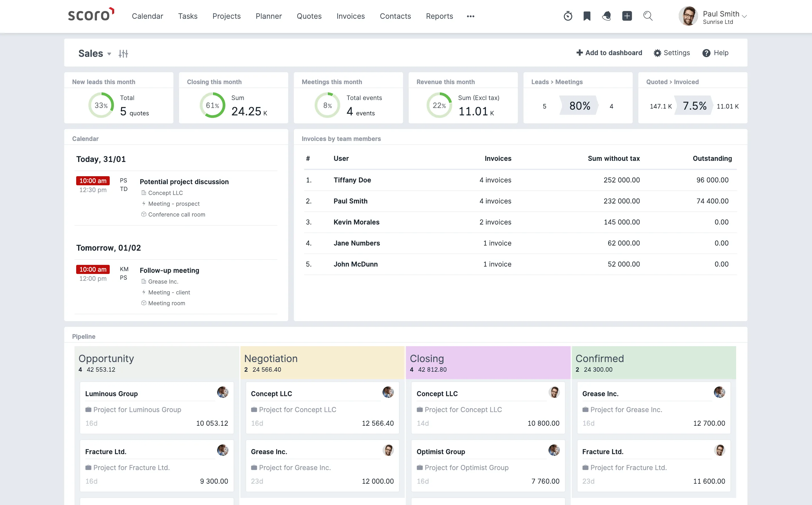The height and width of the screenshot is (505, 812).
Task: Expand the more menu ellipsis
Action: coord(471,16)
